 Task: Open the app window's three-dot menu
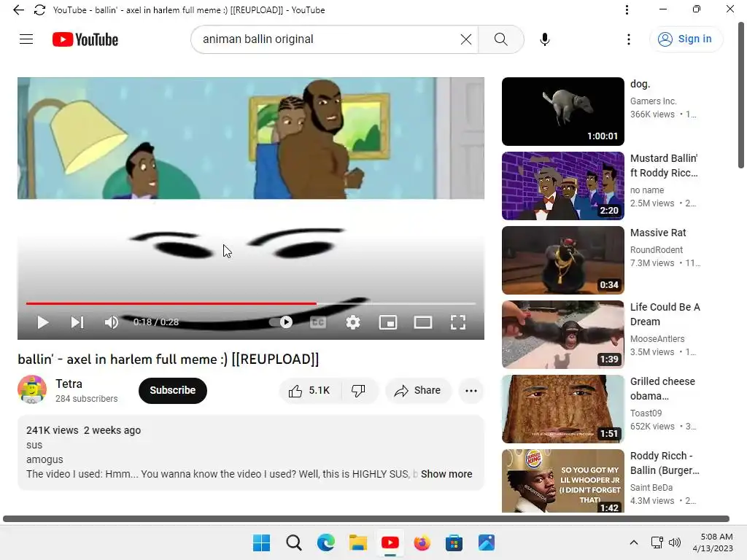[627, 10]
